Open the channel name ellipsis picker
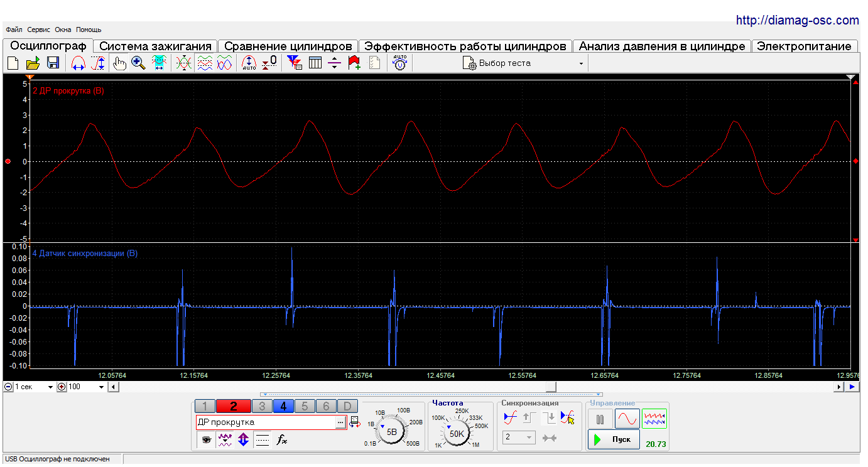Screen dimensions: 868x467 340,422
